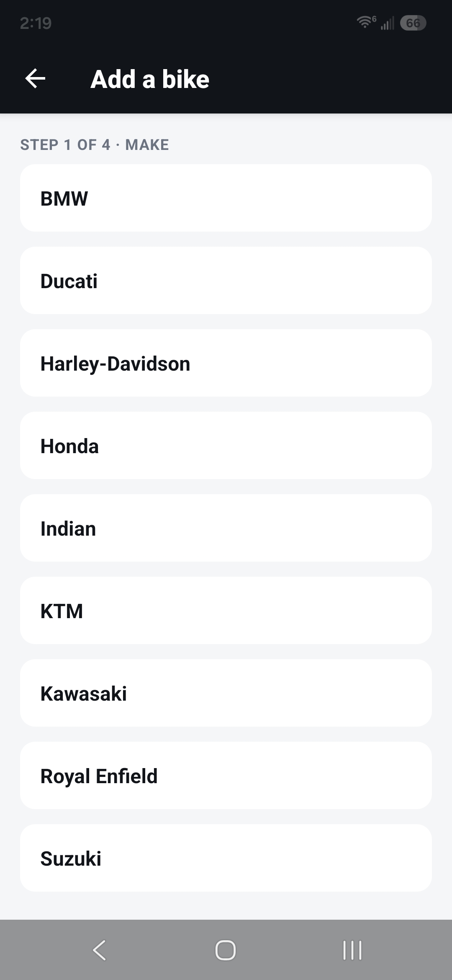Choose Indian from the list
Screen dimensions: 452x980
pyautogui.click(x=226, y=528)
